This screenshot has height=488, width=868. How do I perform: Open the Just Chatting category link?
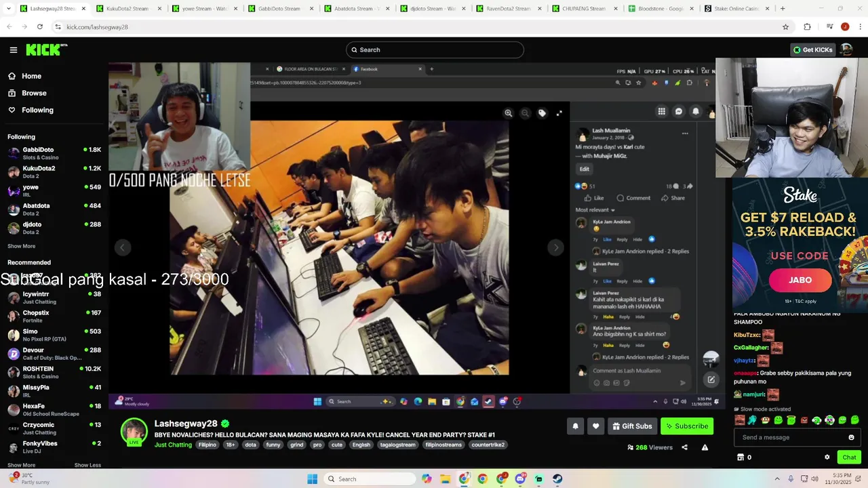point(173,445)
